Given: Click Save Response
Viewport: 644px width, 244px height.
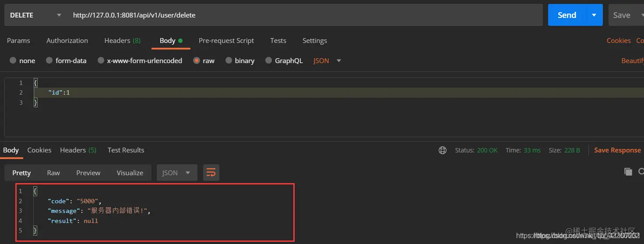Looking at the screenshot, I should tap(617, 150).
